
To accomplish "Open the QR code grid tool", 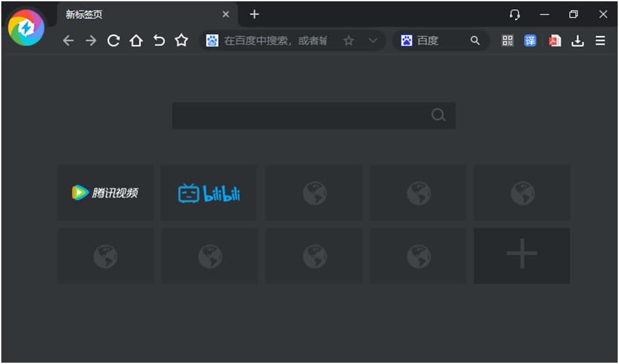I will pos(508,40).
